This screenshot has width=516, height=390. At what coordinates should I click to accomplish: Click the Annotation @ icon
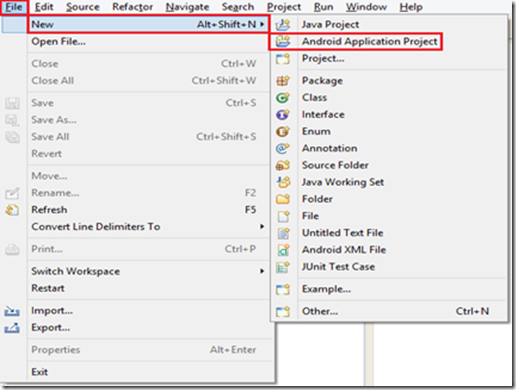tap(283, 148)
